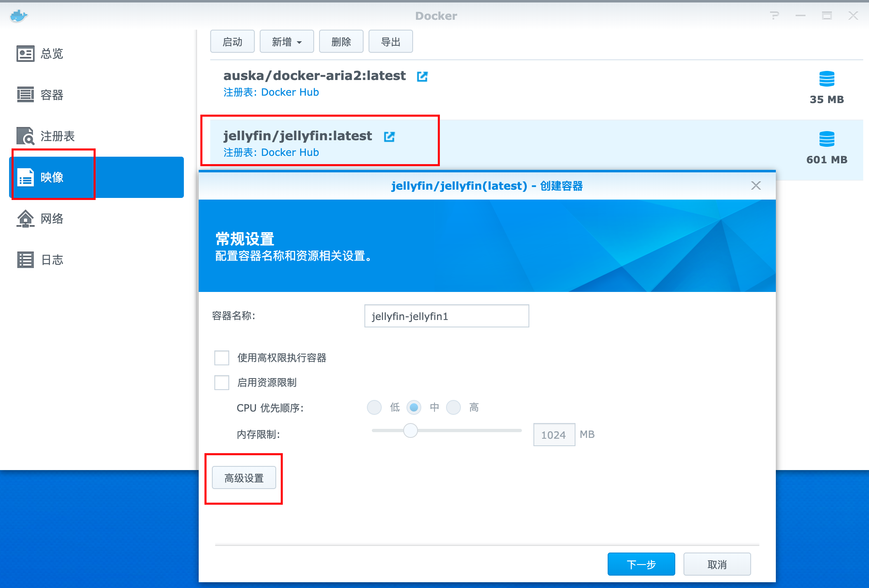869x588 pixels.
Task: Select CPU priority 高 radio
Action: point(453,407)
